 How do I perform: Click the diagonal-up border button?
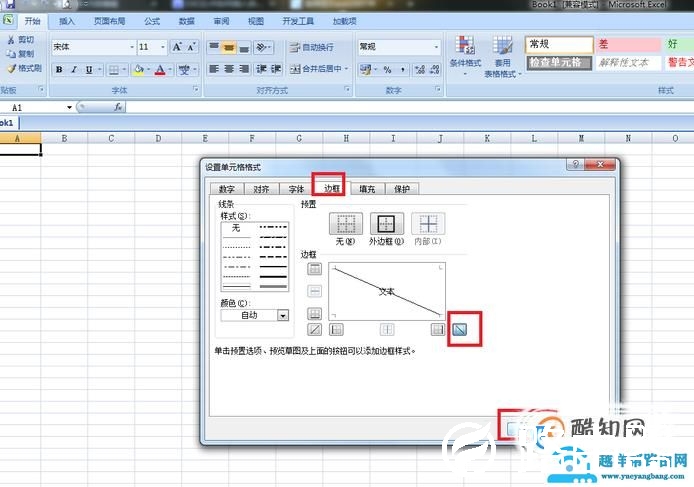tap(315, 329)
